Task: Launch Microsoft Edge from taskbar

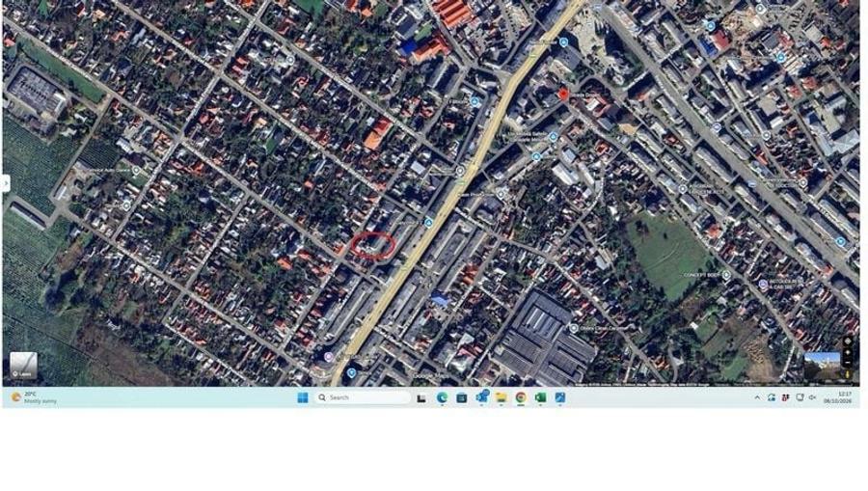Action: (442, 397)
